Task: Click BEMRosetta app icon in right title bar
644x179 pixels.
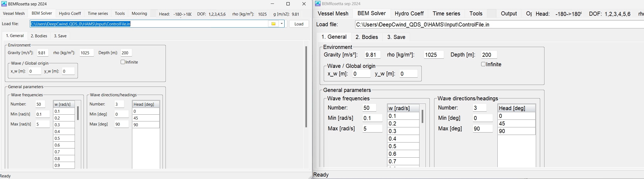Action: [x=318, y=4]
